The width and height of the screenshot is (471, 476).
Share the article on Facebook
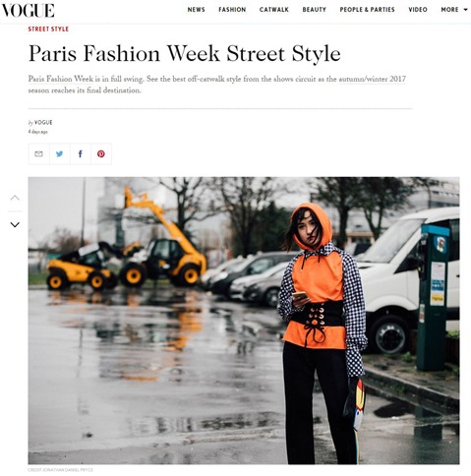(x=81, y=153)
